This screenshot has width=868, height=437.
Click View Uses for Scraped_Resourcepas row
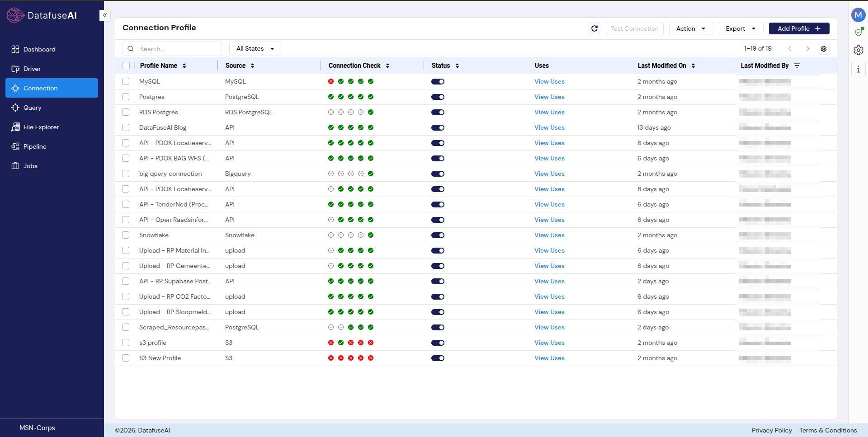[549, 327]
